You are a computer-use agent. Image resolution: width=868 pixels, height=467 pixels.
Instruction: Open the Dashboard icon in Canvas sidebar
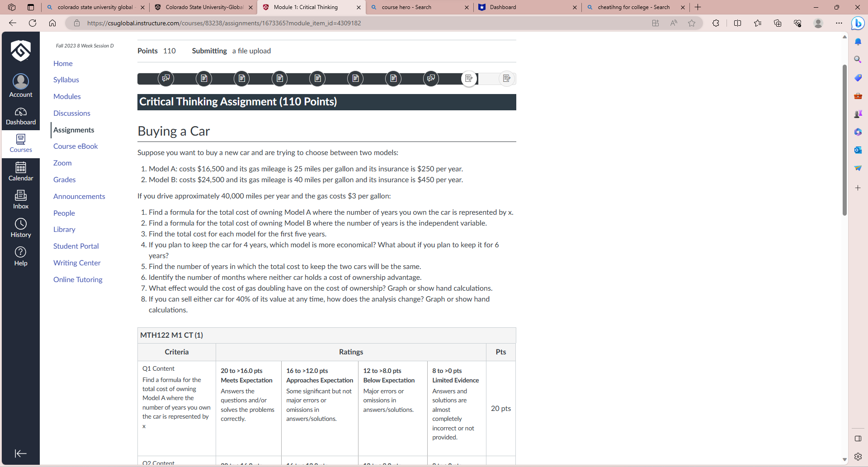21,115
